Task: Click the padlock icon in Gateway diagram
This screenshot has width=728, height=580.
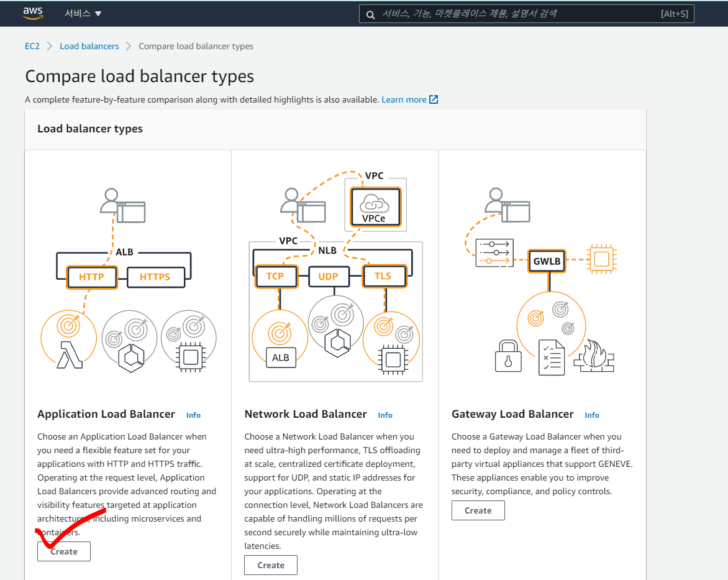Action: pos(508,356)
